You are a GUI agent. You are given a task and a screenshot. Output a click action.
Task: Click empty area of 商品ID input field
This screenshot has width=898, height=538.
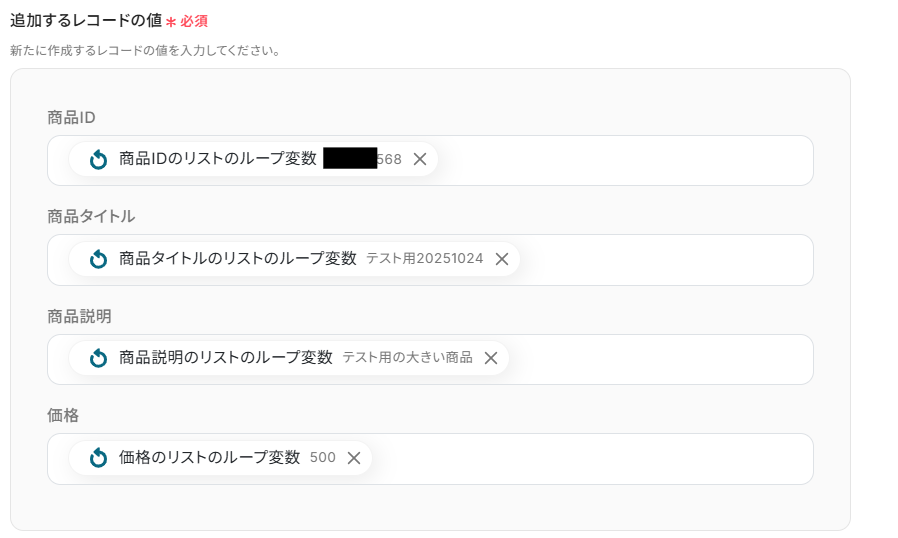(620, 160)
